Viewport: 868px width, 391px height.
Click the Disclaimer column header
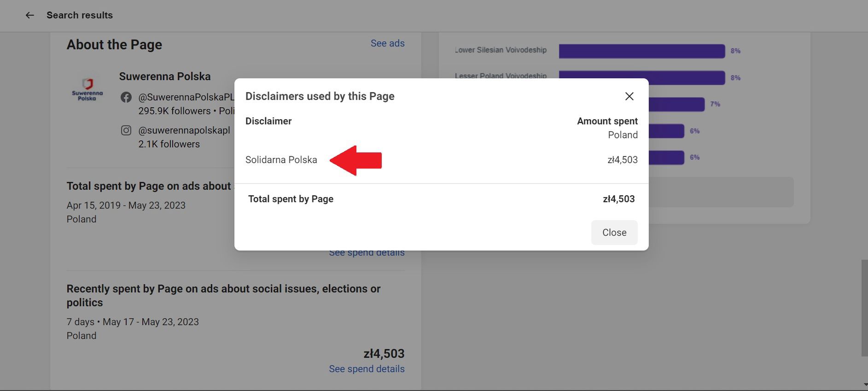click(268, 121)
